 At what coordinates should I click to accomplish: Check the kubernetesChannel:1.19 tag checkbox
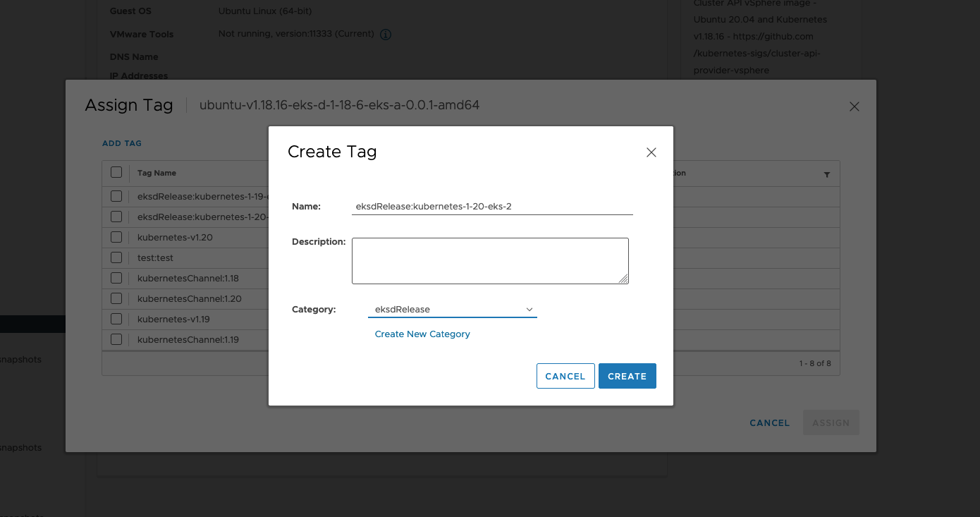pyautogui.click(x=116, y=339)
